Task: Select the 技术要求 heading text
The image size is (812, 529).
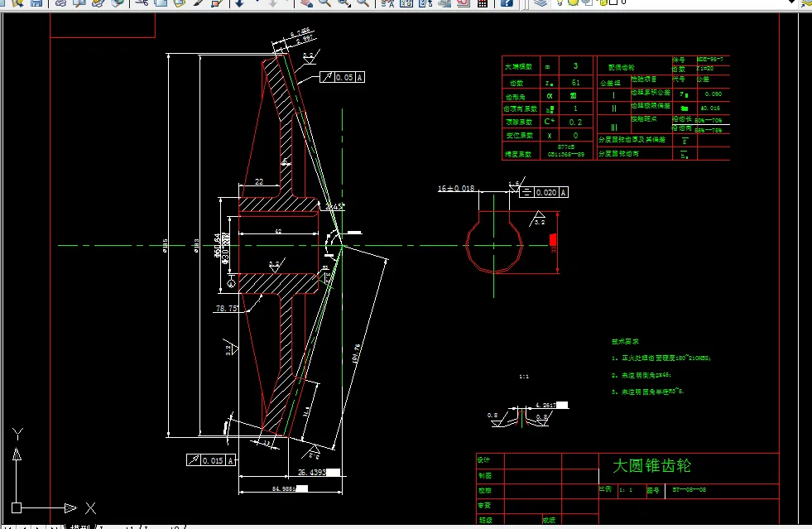Action: tap(625, 341)
